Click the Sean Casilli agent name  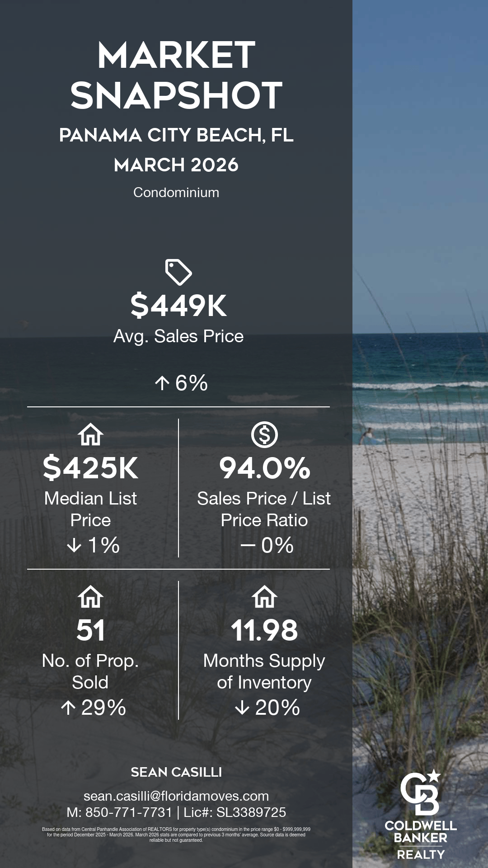point(176,772)
